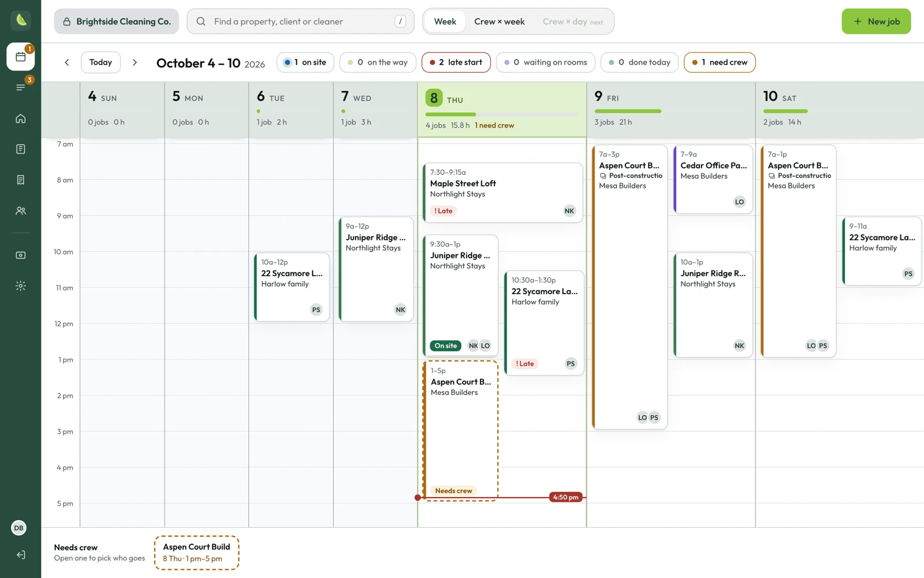Click Thursday's job load progress bar
The width and height of the screenshot is (924, 578).
tap(502, 114)
